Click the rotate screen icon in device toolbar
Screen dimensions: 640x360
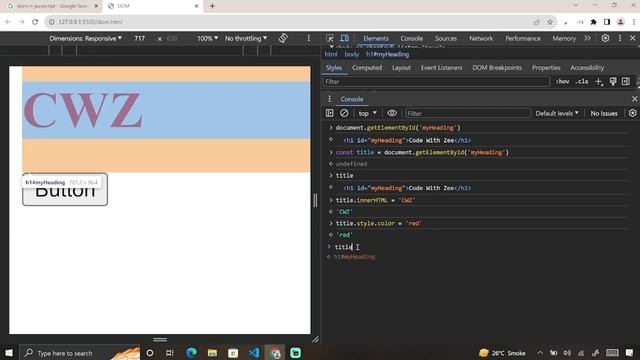pos(283,38)
